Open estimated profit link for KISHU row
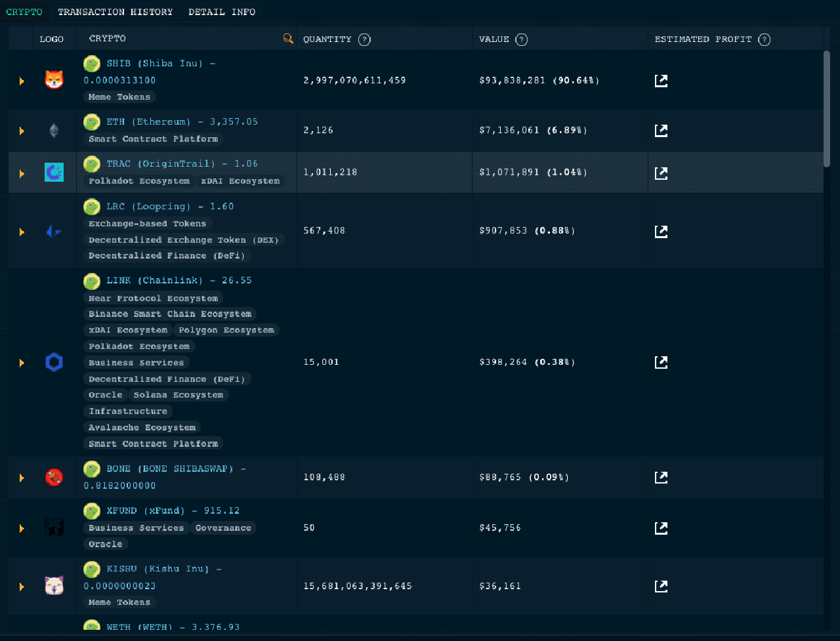The width and height of the screenshot is (840, 641). point(661,587)
